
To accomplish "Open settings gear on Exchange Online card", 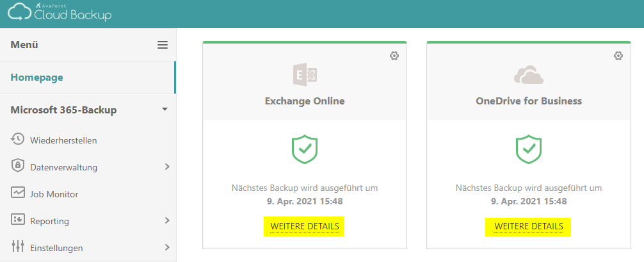I will (394, 56).
